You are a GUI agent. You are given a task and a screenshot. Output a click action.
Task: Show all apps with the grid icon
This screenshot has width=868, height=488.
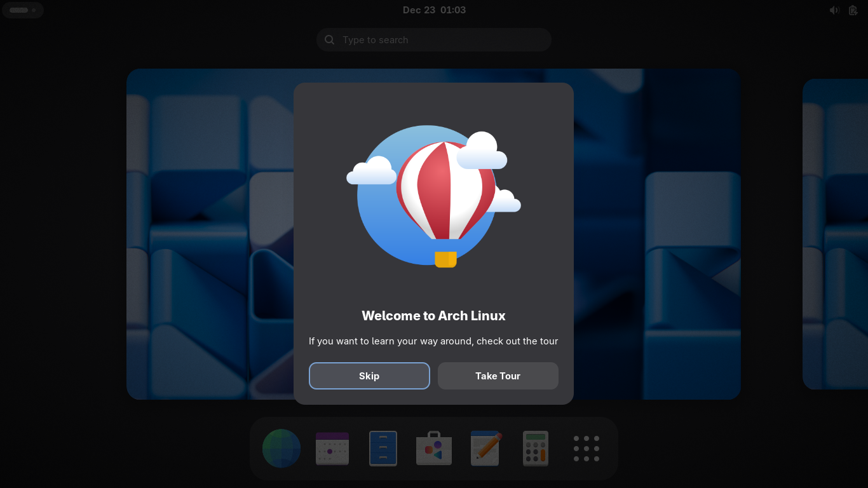(x=587, y=449)
